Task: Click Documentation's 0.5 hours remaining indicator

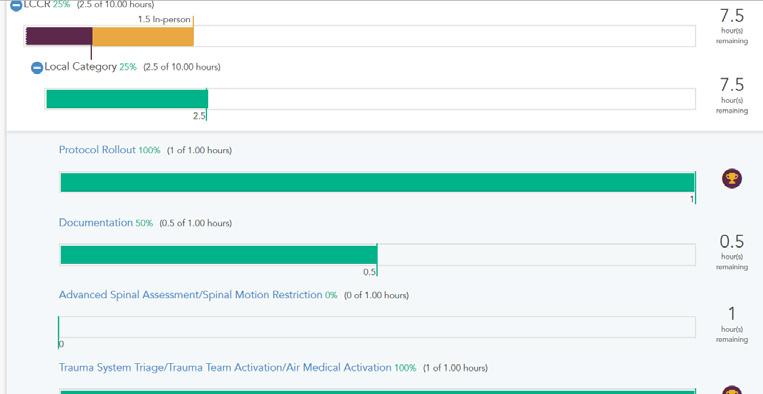Action: pyautogui.click(x=731, y=252)
